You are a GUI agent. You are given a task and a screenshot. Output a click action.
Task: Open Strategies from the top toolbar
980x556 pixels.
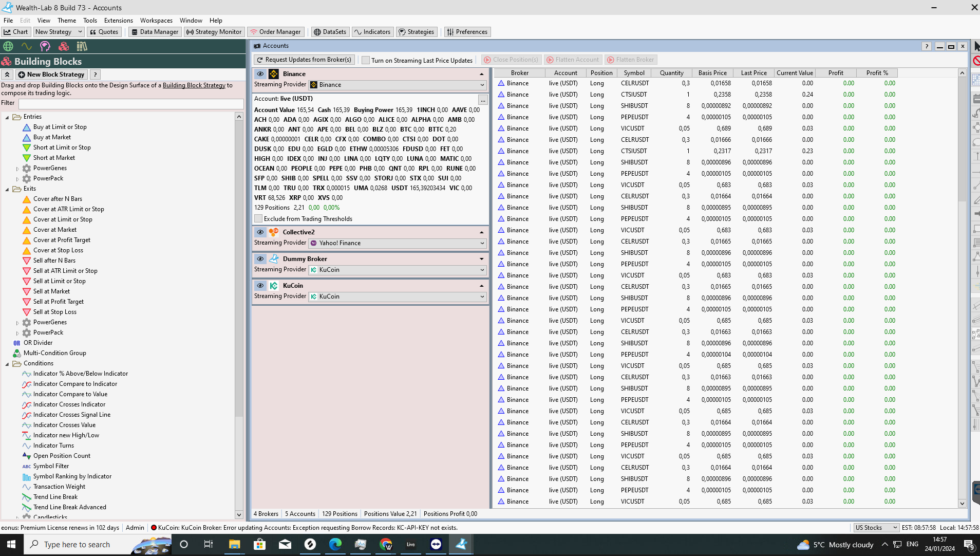pos(416,32)
